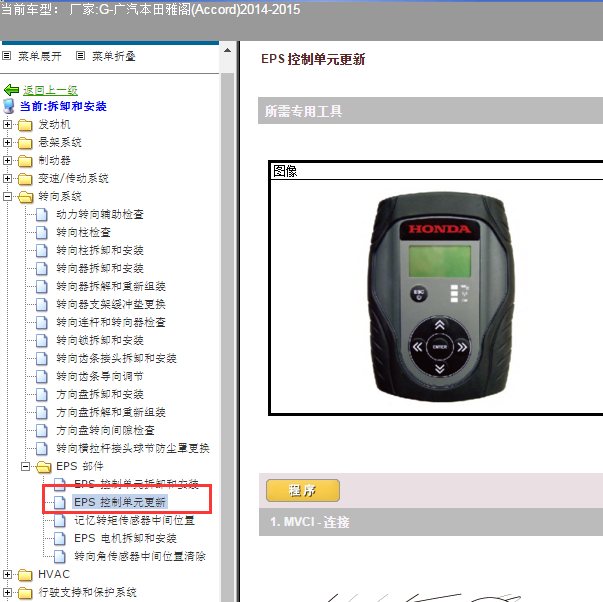Click the document icon beside 转向锁拆卸和安装
The image size is (603, 602).
tap(42, 340)
